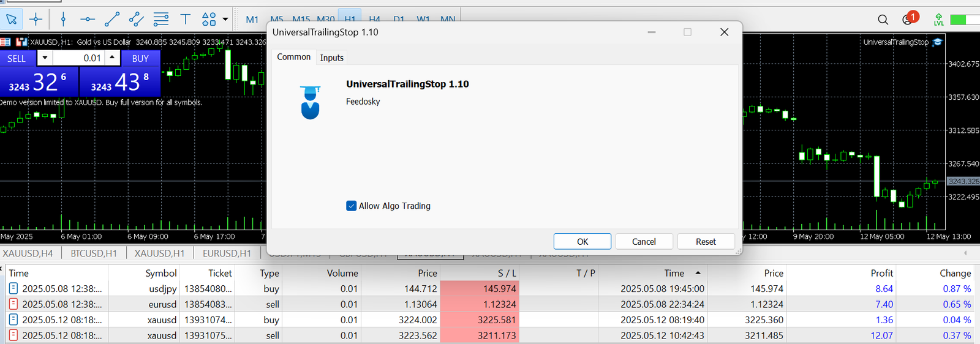This screenshot has width=980, height=344.
Task: Click the Reset button
Action: (x=706, y=242)
